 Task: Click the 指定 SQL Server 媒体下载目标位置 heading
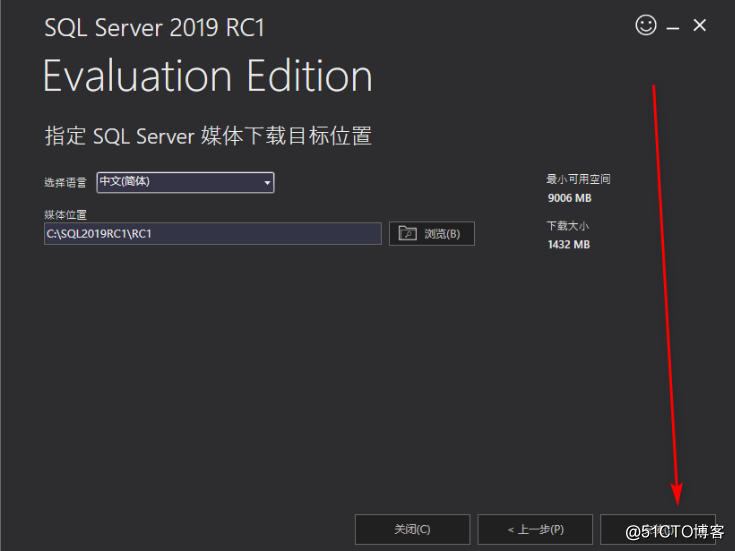[208, 136]
